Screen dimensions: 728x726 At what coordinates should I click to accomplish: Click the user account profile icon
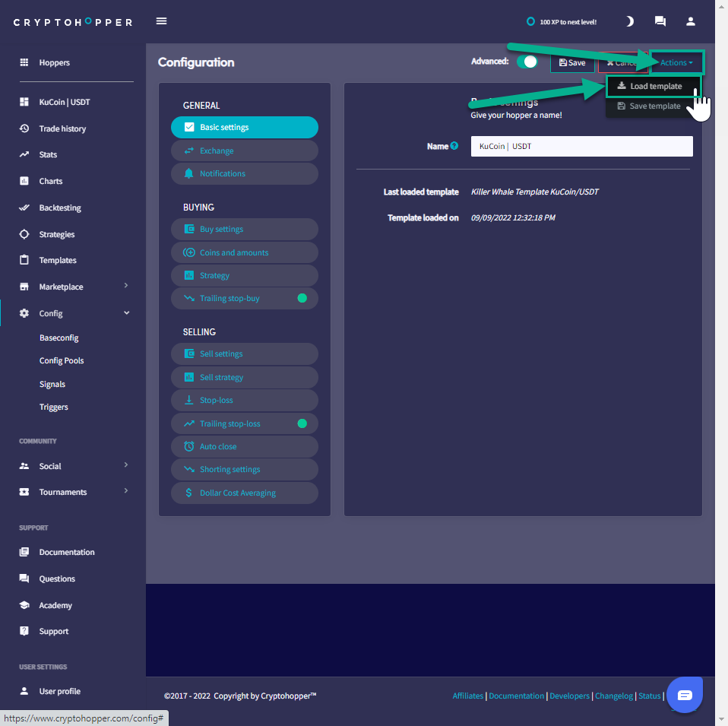(x=690, y=21)
